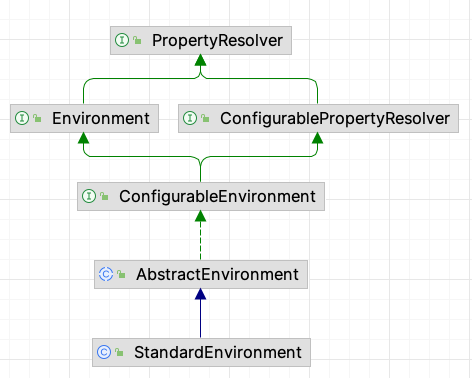Image resolution: width=472 pixels, height=378 pixels.
Task: Select the PropertyResolver node label
Action: coord(217,41)
